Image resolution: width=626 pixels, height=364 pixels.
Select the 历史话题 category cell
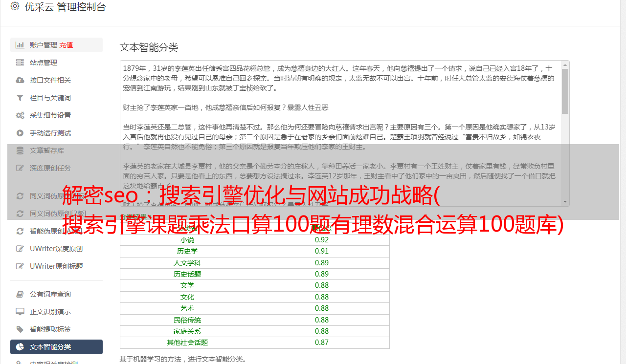click(x=187, y=274)
